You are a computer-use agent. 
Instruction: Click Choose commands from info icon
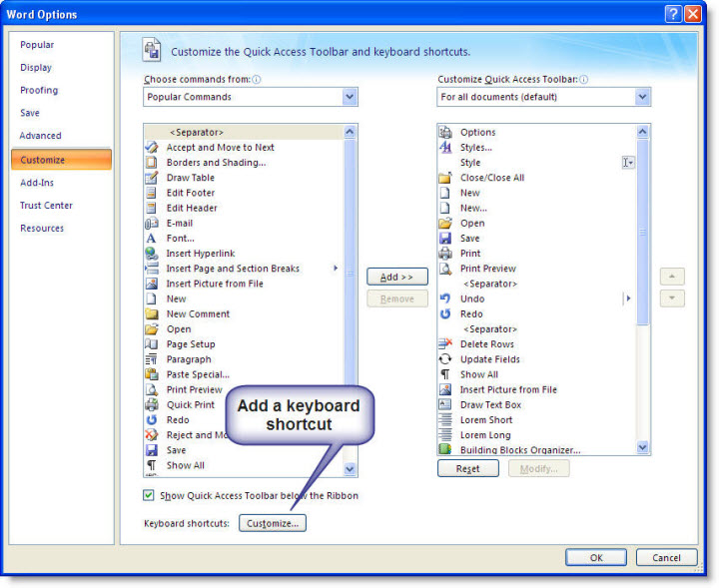coord(257,79)
